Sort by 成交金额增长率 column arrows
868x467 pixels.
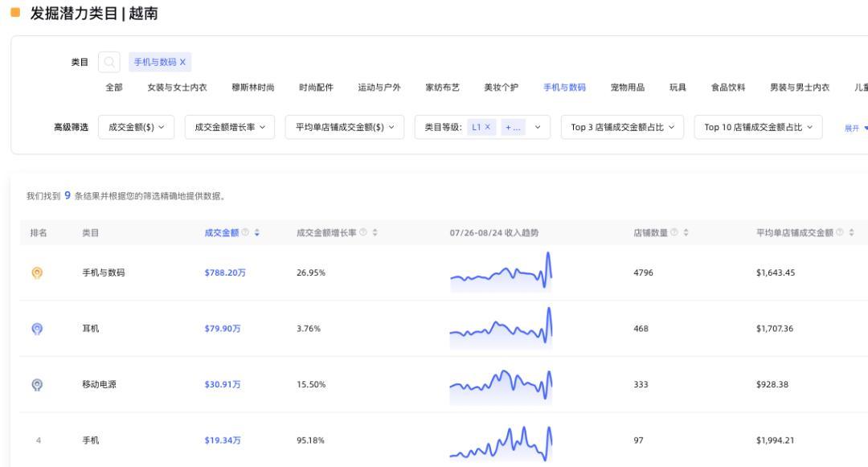tap(375, 232)
